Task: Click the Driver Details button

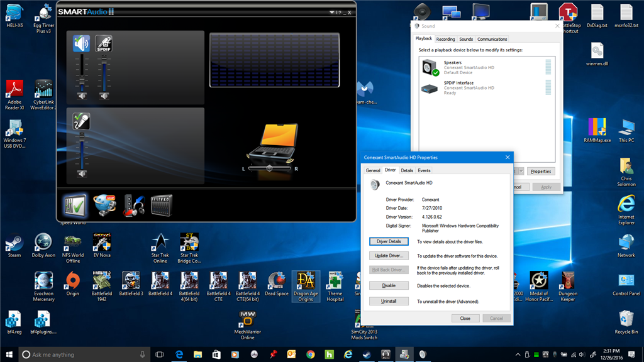Action: [389, 241]
